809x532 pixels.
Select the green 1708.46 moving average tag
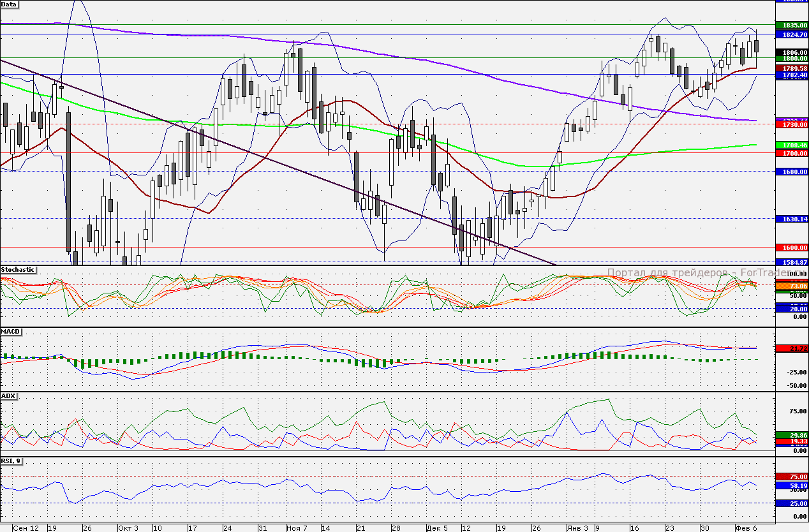tap(790, 145)
